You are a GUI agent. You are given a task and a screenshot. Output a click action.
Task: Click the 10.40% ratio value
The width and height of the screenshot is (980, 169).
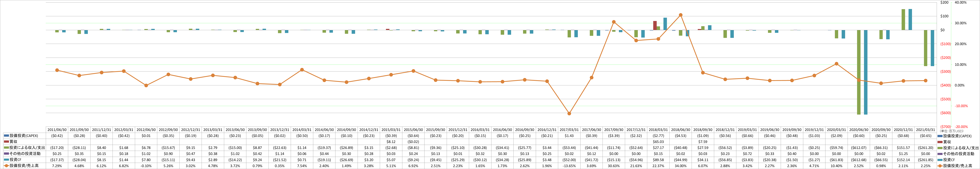[836, 166]
